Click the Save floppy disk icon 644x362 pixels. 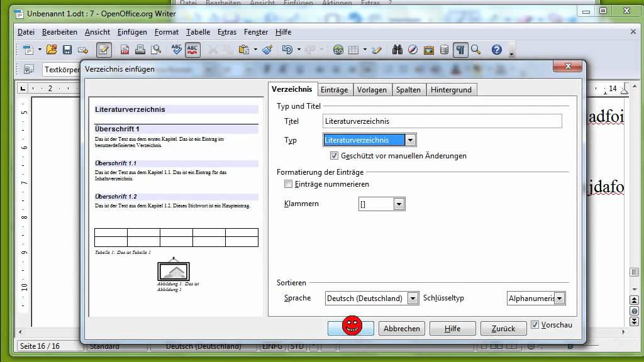pyautogui.click(x=67, y=50)
